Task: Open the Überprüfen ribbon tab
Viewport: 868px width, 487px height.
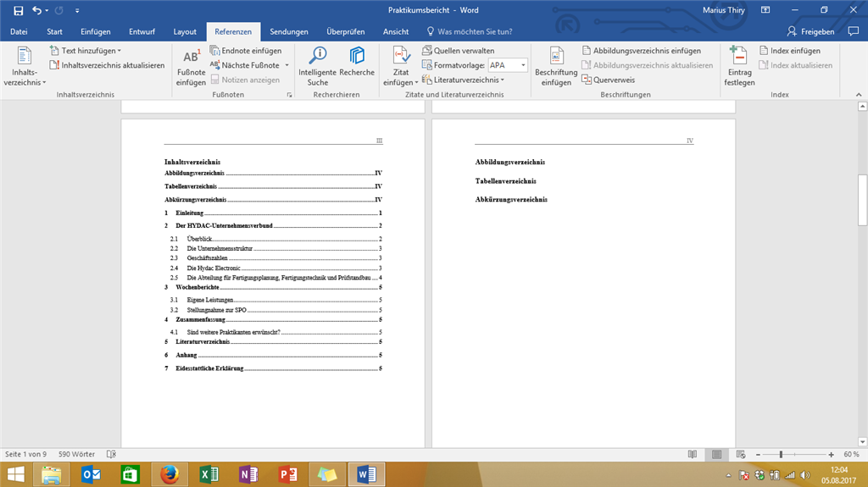Action: [345, 31]
